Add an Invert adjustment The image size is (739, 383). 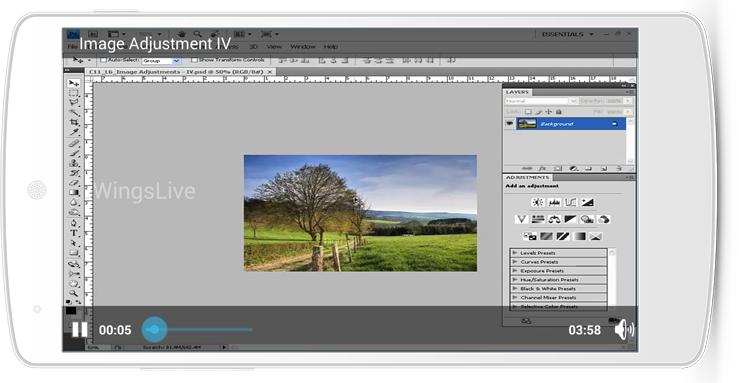[x=530, y=236]
